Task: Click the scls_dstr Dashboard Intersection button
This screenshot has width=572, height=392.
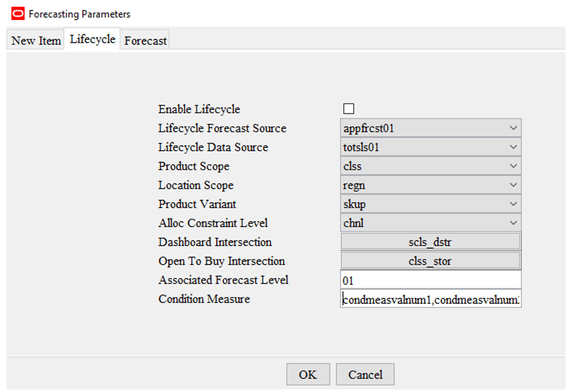Action: pos(430,241)
